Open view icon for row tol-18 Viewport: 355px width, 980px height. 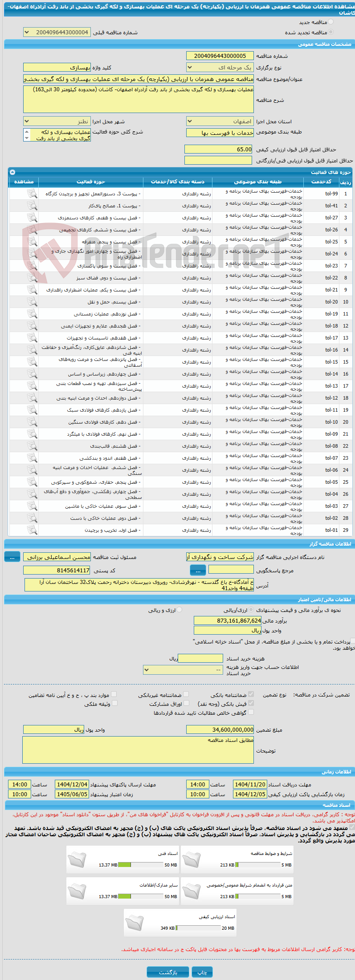coord(32,326)
